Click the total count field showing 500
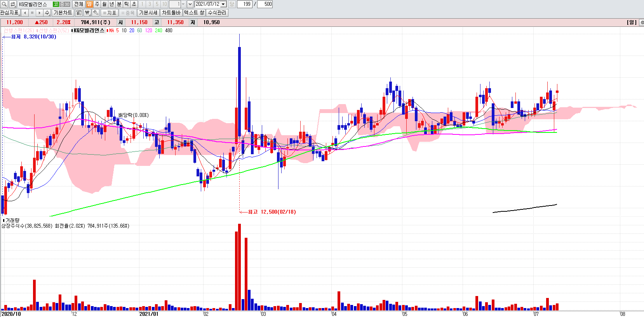This screenshot has height=317, width=644. pos(265,4)
